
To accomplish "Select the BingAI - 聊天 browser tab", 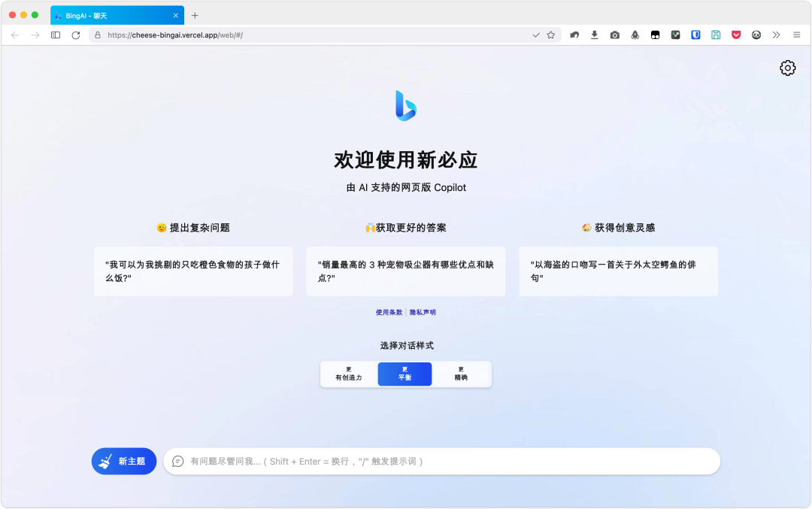I will 117,16.
